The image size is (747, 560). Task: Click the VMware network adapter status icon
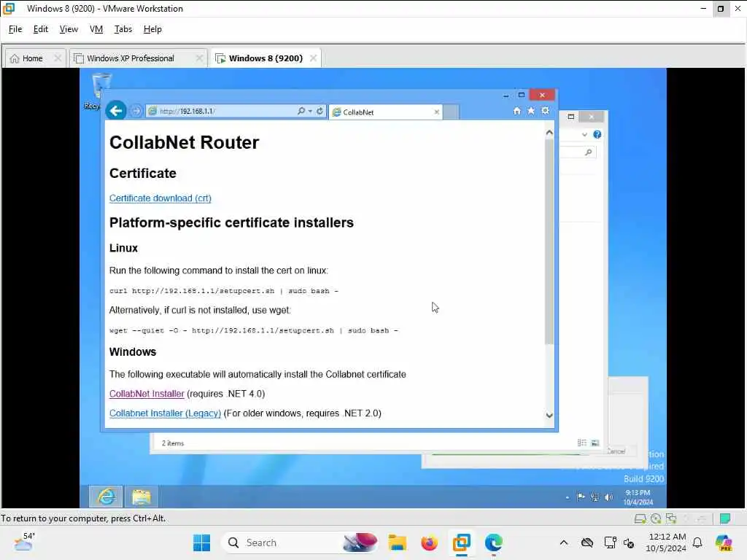[671, 518]
